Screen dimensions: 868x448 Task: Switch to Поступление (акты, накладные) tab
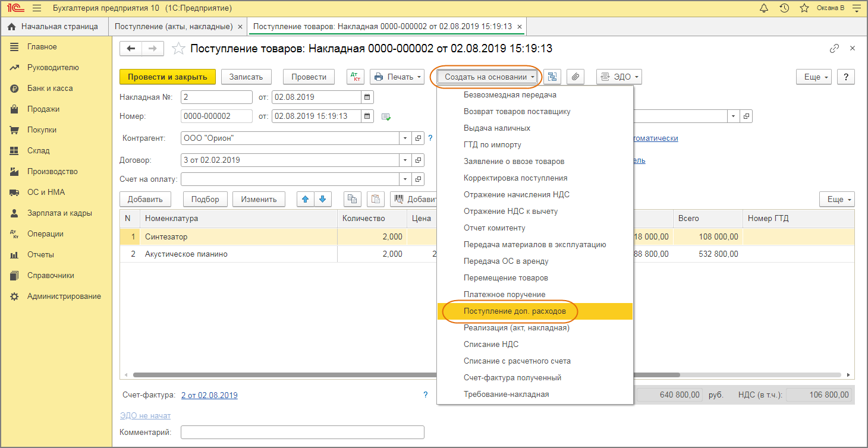pos(173,27)
